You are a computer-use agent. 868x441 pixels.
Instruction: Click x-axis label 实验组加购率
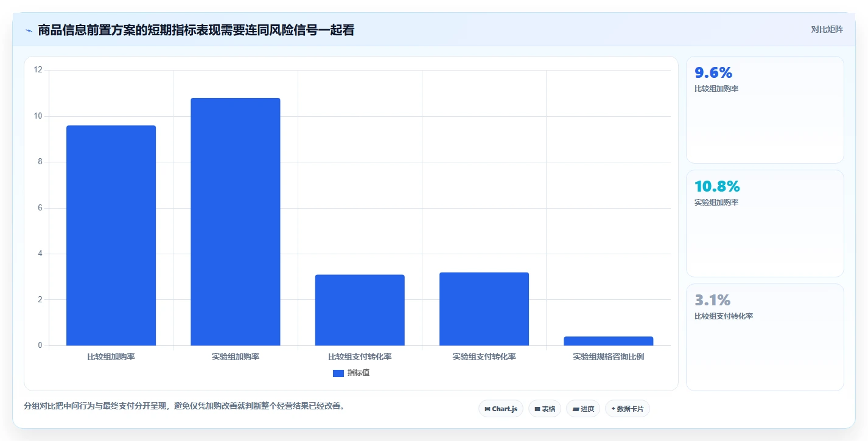[236, 356]
